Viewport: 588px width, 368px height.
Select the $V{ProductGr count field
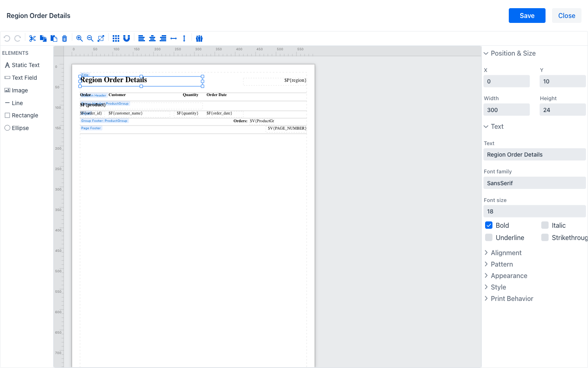[x=262, y=121]
